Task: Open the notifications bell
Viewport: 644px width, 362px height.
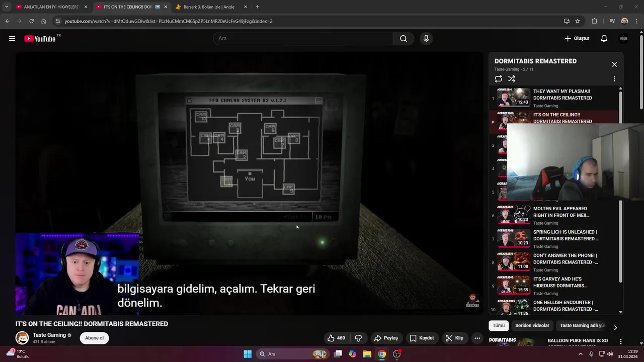Action: click(604, 39)
